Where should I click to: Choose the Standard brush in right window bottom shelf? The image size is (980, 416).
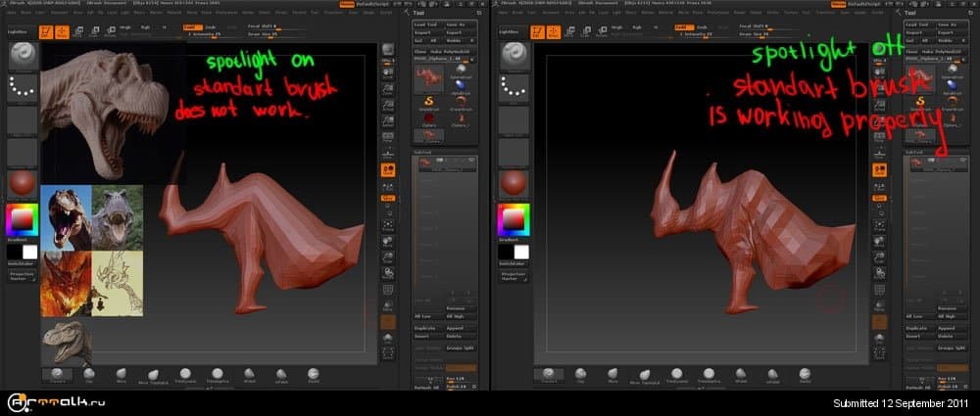[548, 374]
